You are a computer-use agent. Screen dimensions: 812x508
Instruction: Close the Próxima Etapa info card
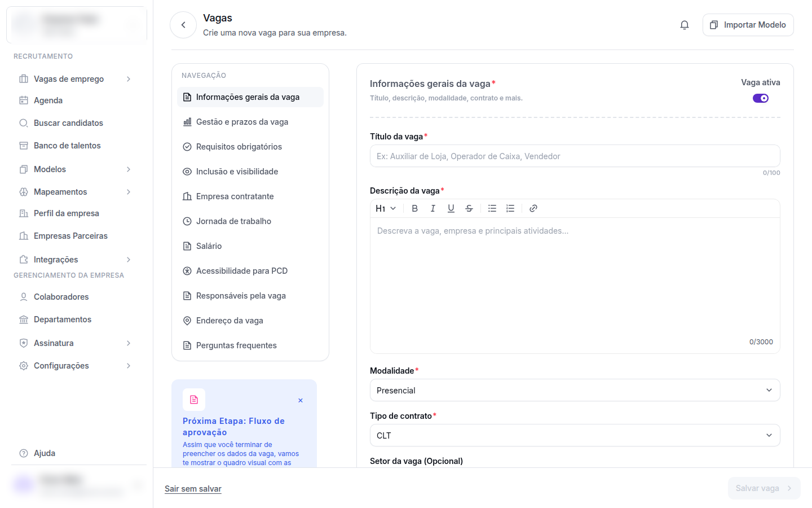pos(301,400)
